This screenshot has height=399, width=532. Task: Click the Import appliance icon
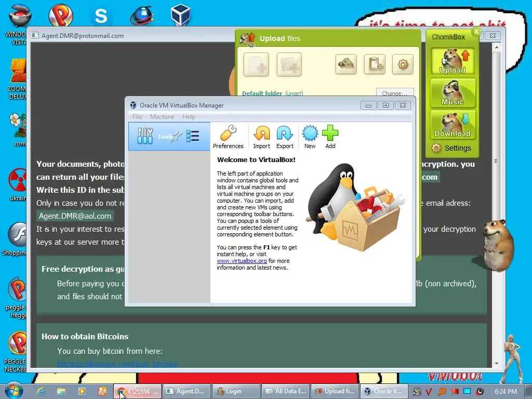tap(262, 137)
